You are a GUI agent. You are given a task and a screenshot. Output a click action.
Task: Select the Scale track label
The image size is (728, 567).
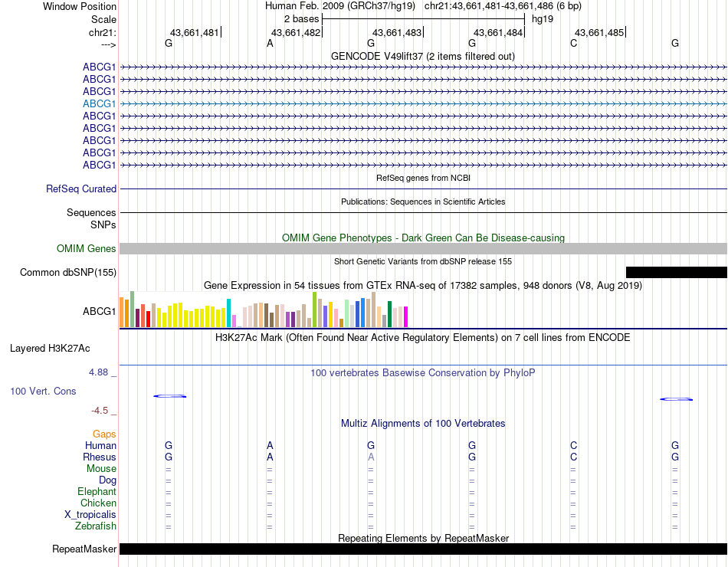[103, 19]
